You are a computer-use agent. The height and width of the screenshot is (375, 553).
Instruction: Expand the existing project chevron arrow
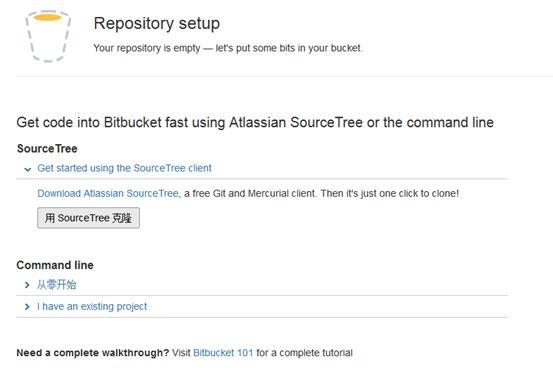coord(27,307)
